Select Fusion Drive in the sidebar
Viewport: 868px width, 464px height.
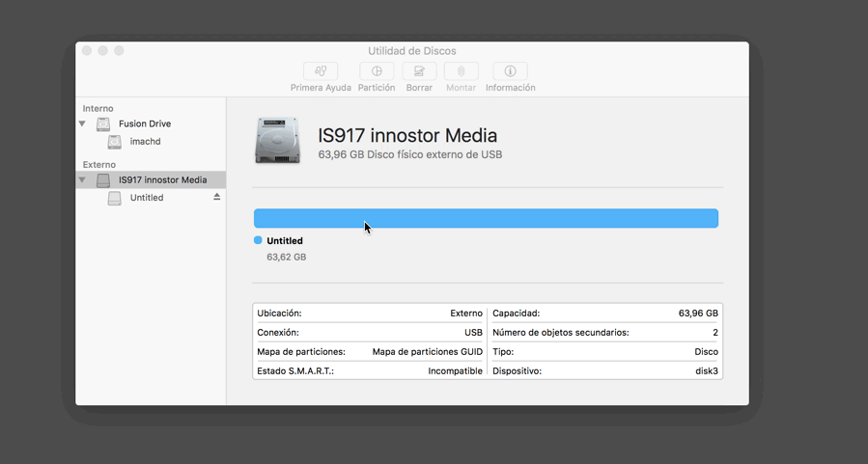[x=144, y=124]
